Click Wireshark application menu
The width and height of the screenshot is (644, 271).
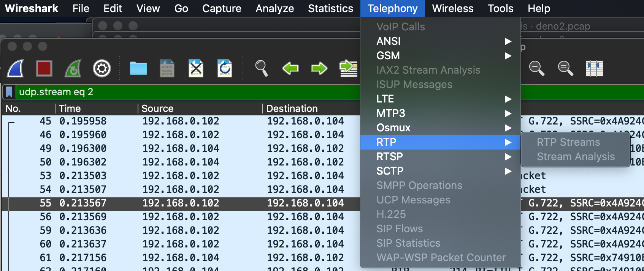click(32, 8)
